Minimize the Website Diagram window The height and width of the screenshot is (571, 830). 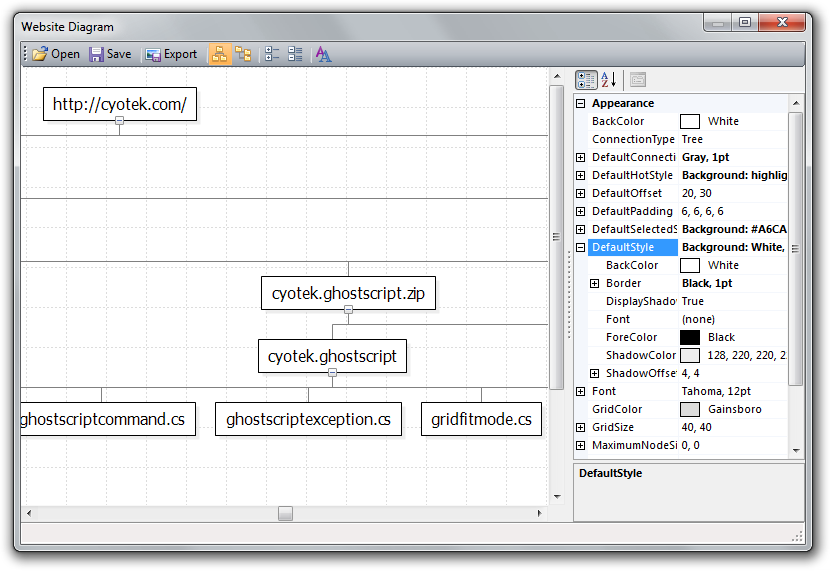click(718, 22)
